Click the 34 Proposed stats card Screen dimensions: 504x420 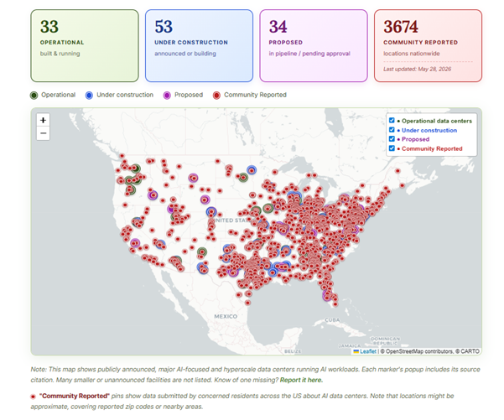(x=314, y=45)
